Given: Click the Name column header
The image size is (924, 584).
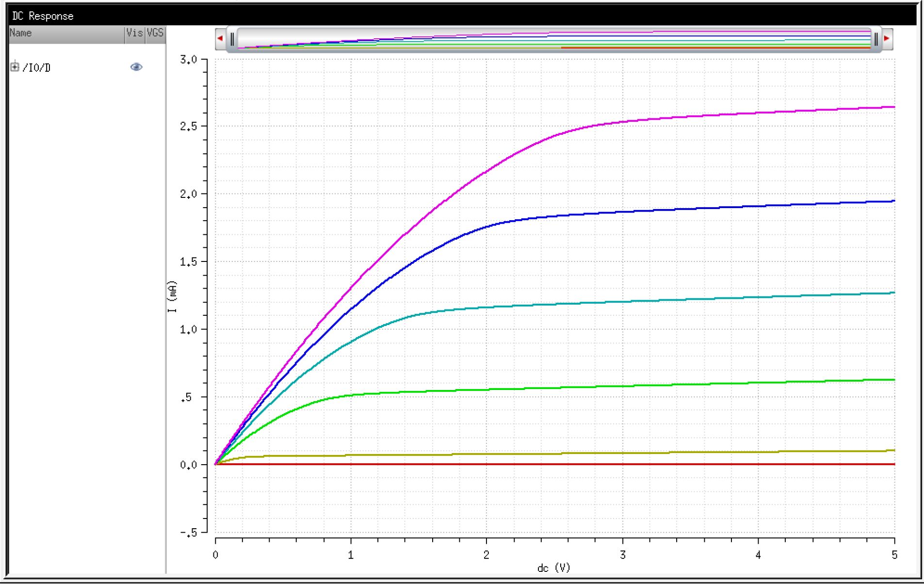Looking at the screenshot, I should pyautogui.click(x=66, y=33).
